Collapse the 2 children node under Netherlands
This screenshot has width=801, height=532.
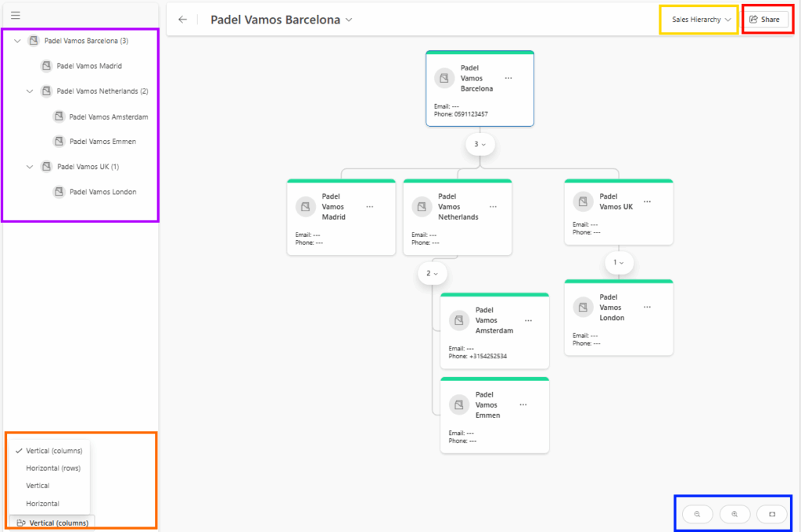point(432,273)
